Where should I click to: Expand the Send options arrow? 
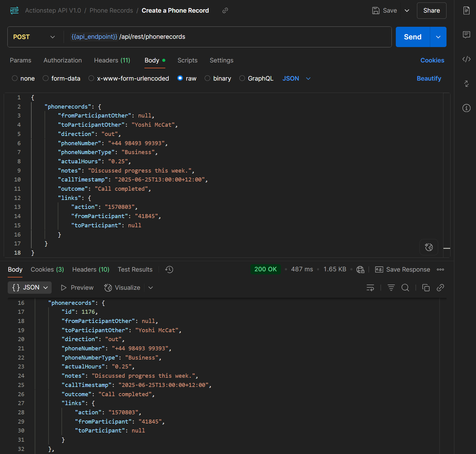tap(438, 37)
